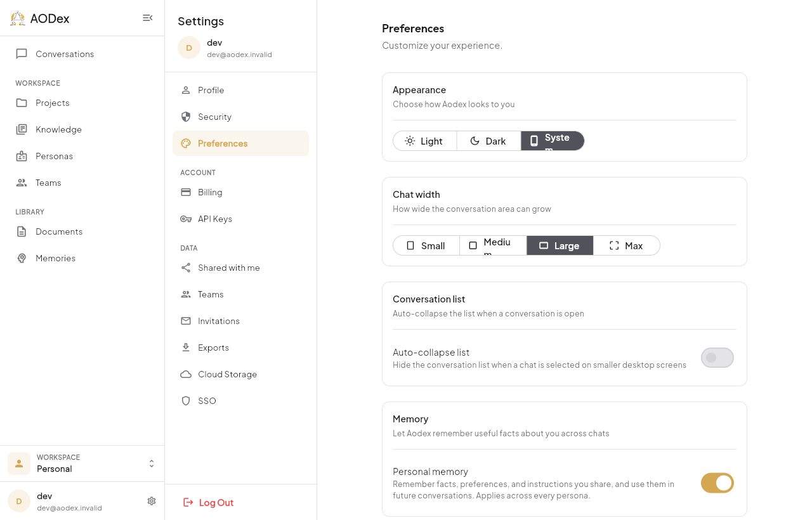Choose the Max chat width
Image resolution: width=812 pixels, height=520 pixels.
coord(626,245)
